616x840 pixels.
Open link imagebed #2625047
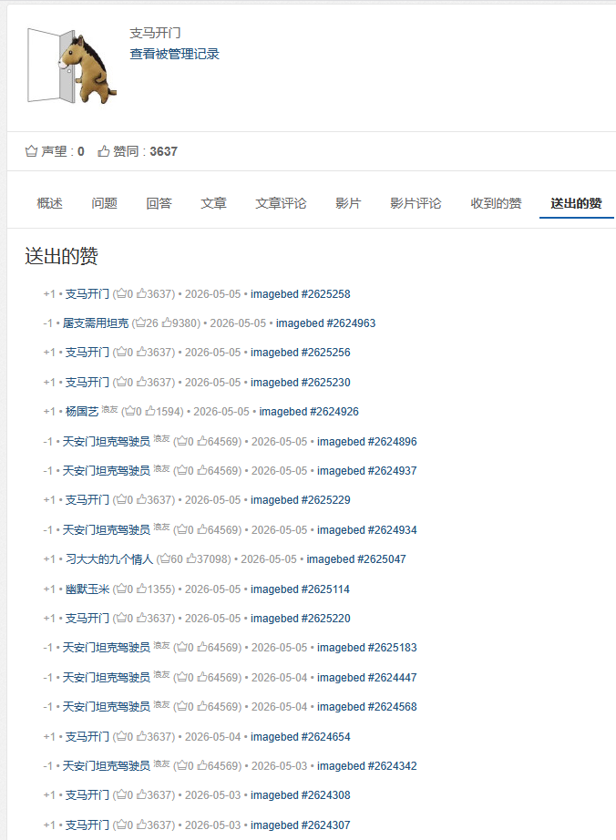coord(356,559)
